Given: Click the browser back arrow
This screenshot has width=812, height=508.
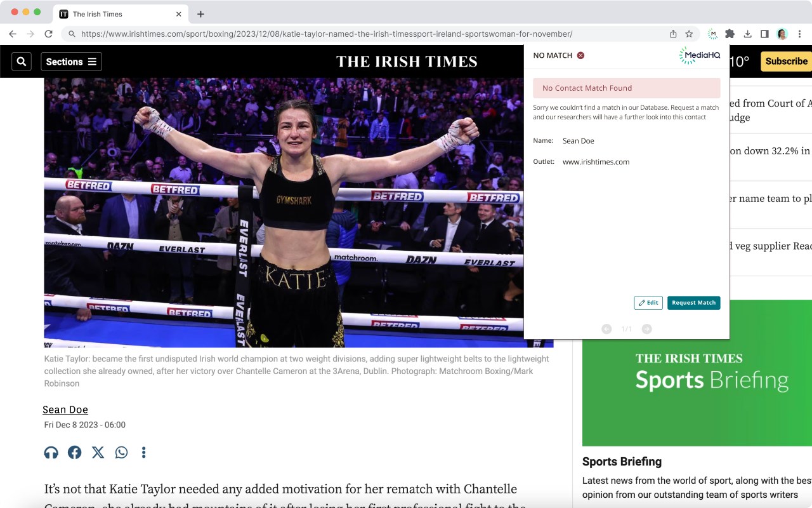Looking at the screenshot, I should [x=13, y=34].
